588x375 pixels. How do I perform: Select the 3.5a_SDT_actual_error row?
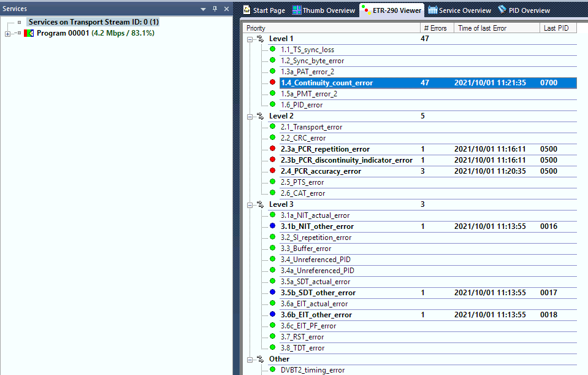(428, 282)
